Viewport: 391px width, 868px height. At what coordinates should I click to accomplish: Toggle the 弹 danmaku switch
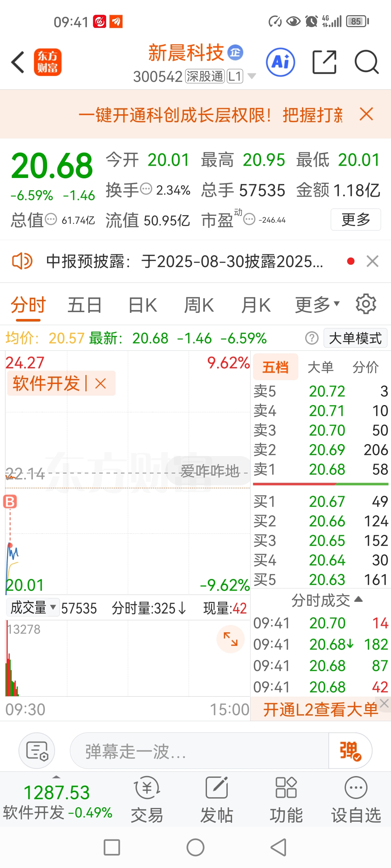[x=350, y=751]
